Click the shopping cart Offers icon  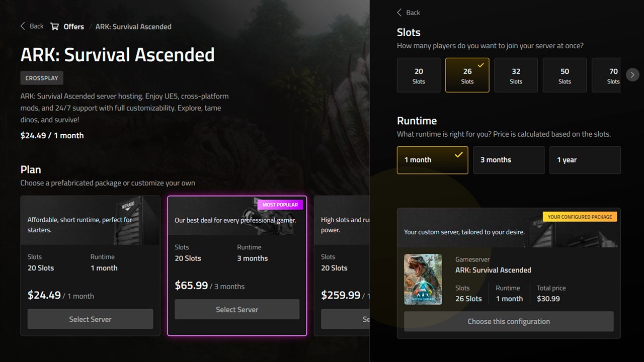[x=55, y=26]
